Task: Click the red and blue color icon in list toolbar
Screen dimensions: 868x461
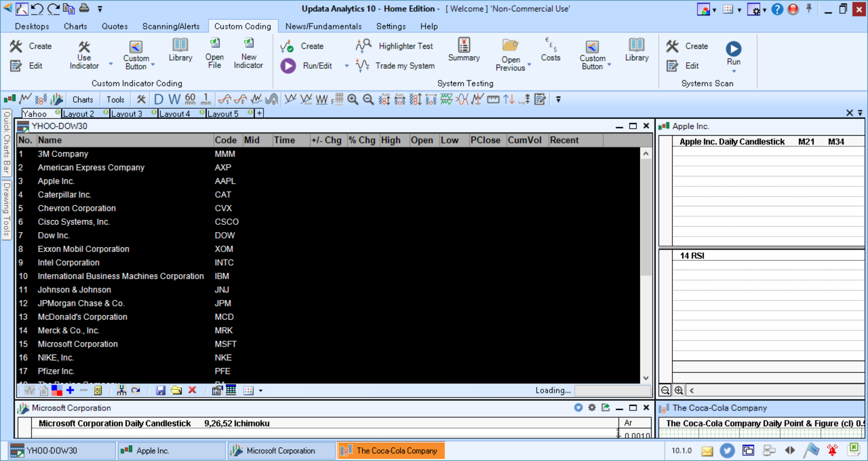Action: point(57,390)
